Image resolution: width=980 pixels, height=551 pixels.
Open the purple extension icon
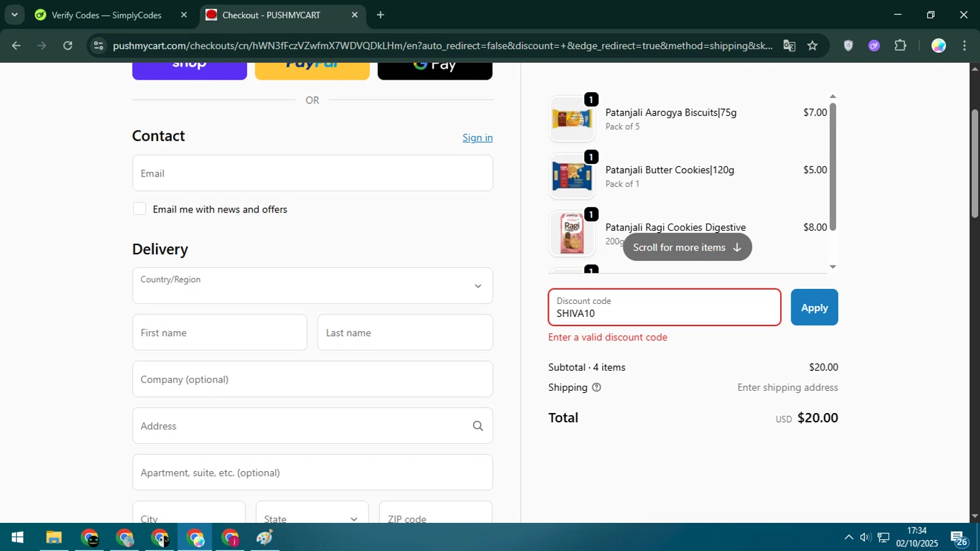pyautogui.click(x=874, y=46)
